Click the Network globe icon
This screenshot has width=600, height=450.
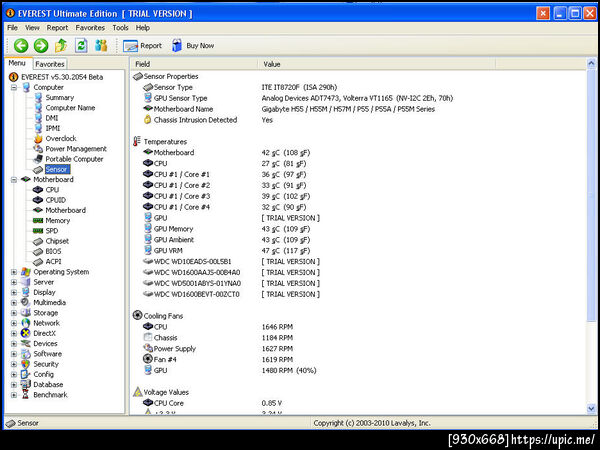26,323
